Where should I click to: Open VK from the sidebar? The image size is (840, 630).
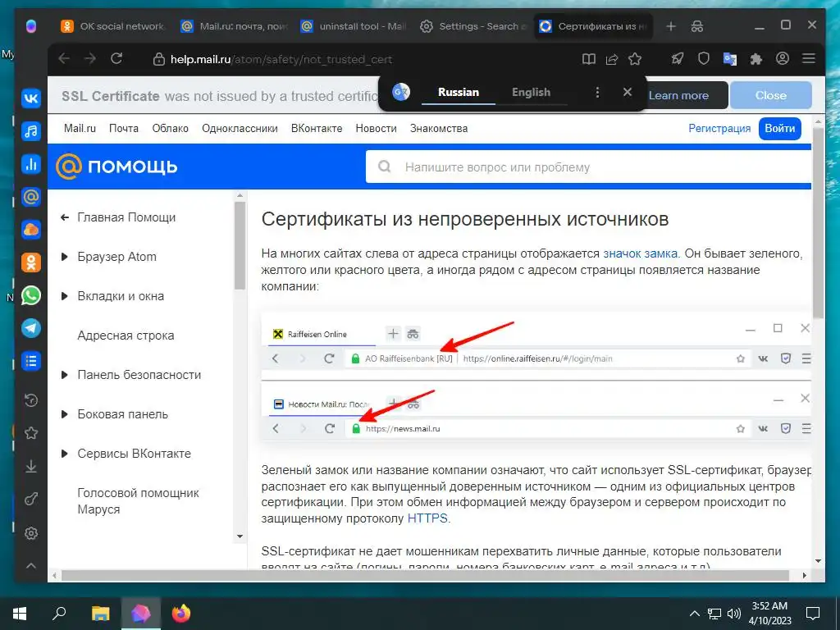click(31, 98)
